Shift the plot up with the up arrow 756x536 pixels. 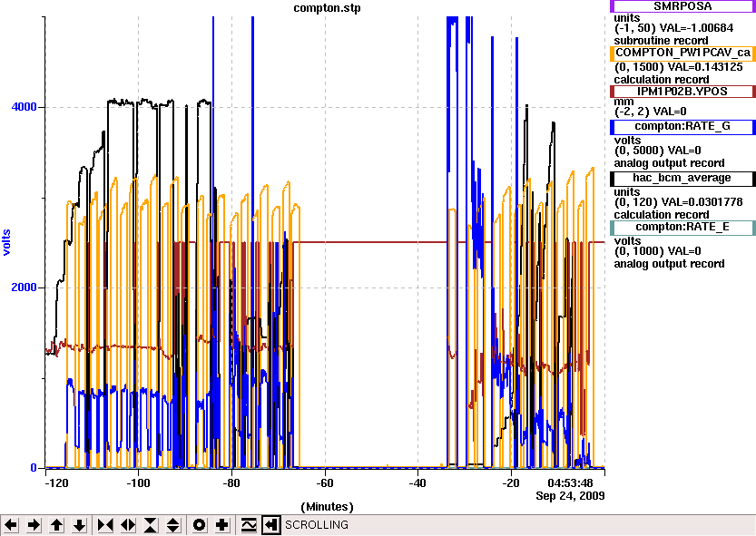[57, 525]
